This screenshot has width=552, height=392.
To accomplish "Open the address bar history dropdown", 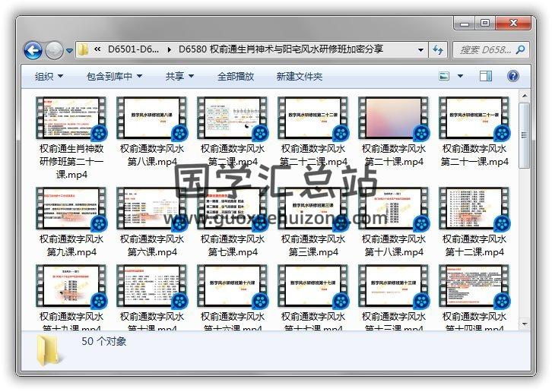I will point(420,50).
